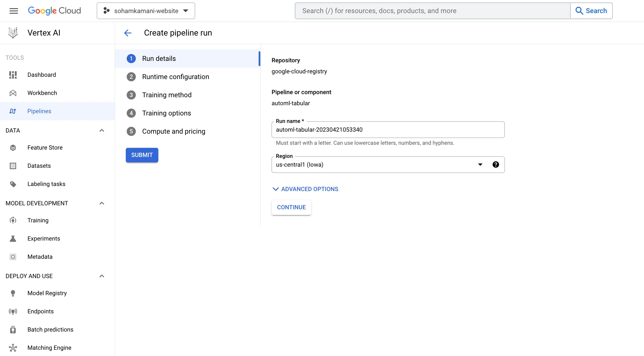This screenshot has width=644, height=356.
Task: Click the Continue button
Action: [x=291, y=207]
